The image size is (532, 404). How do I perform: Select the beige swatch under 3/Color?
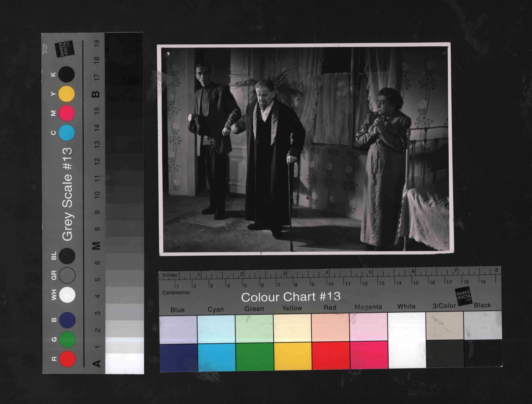tap(444, 326)
